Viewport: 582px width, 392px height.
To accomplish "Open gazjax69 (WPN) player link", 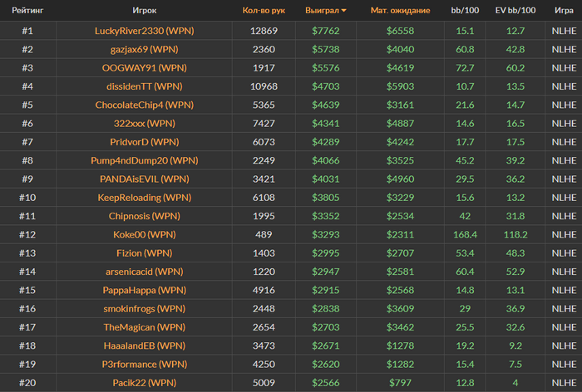I will (x=145, y=49).
